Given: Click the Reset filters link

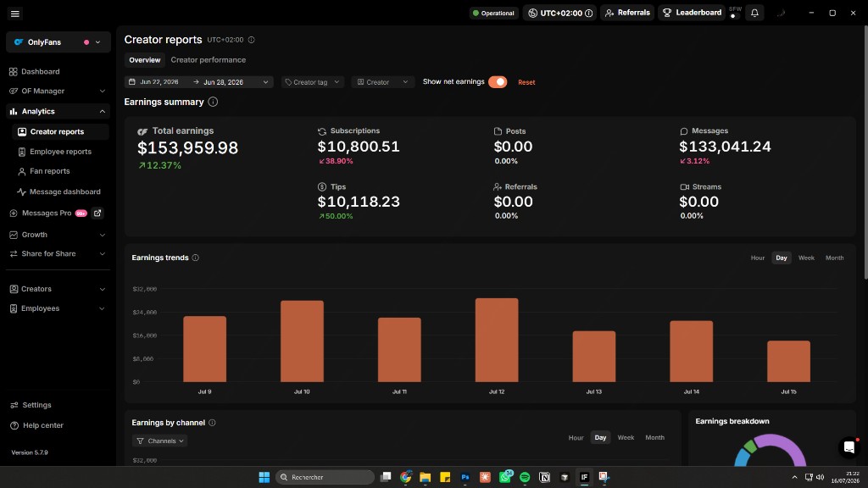Looking at the screenshot, I should click(526, 82).
